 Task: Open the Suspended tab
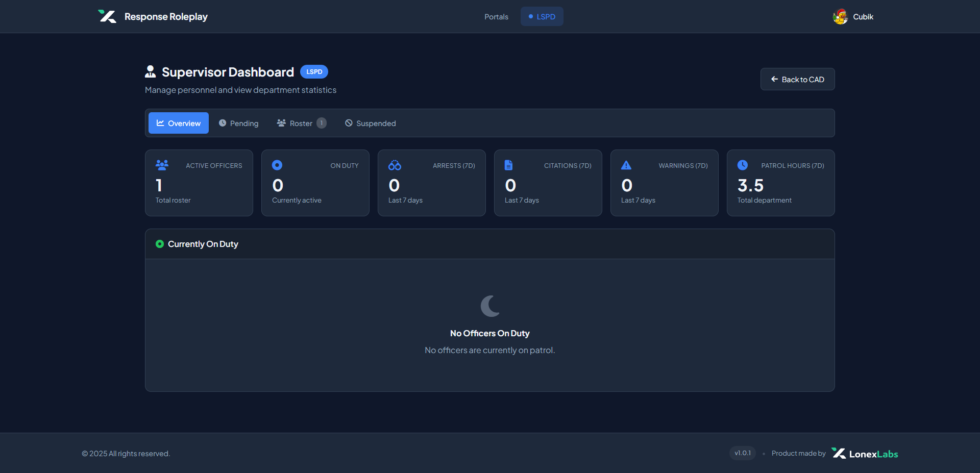pos(371,123)
